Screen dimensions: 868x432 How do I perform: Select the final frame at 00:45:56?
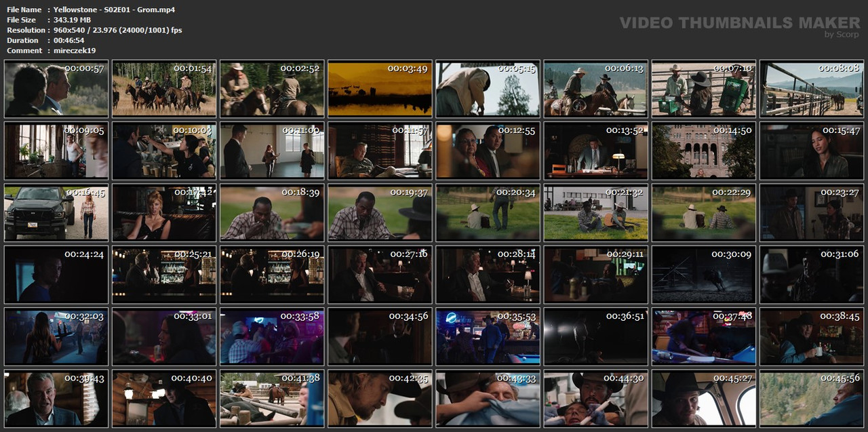coord(812,399)
